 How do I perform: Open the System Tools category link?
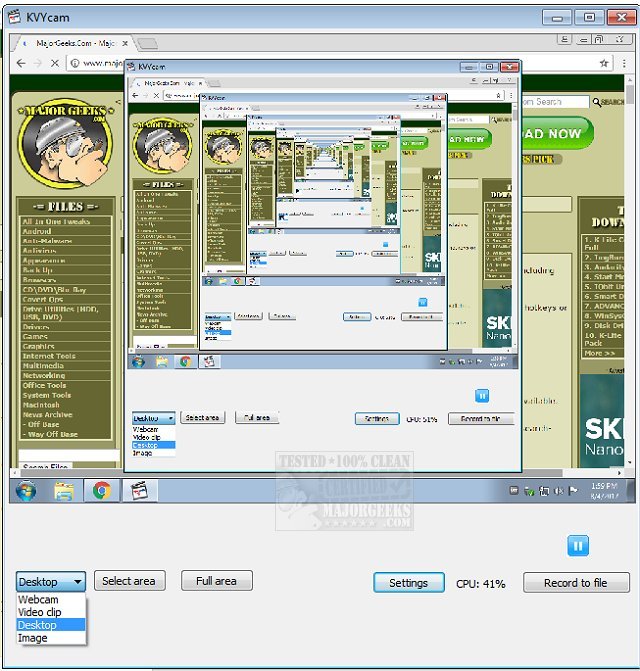click(47, 395)
